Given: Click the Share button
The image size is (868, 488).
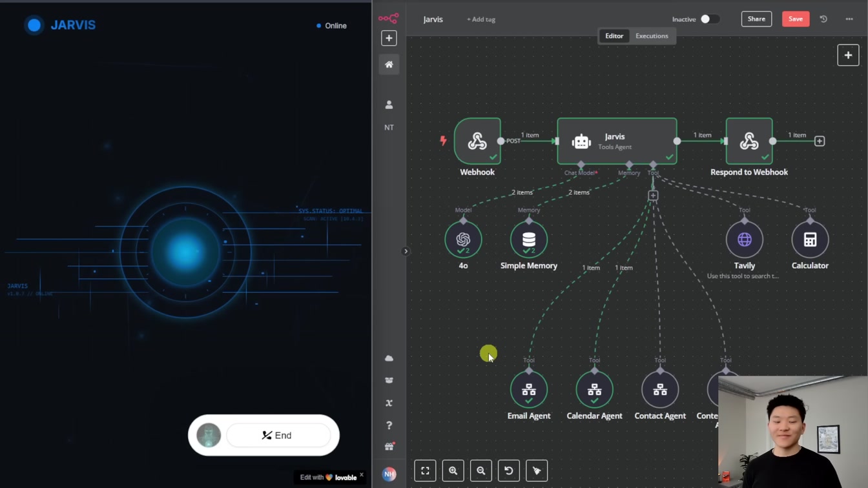Looking at the screenshot, I should (756, 19).
